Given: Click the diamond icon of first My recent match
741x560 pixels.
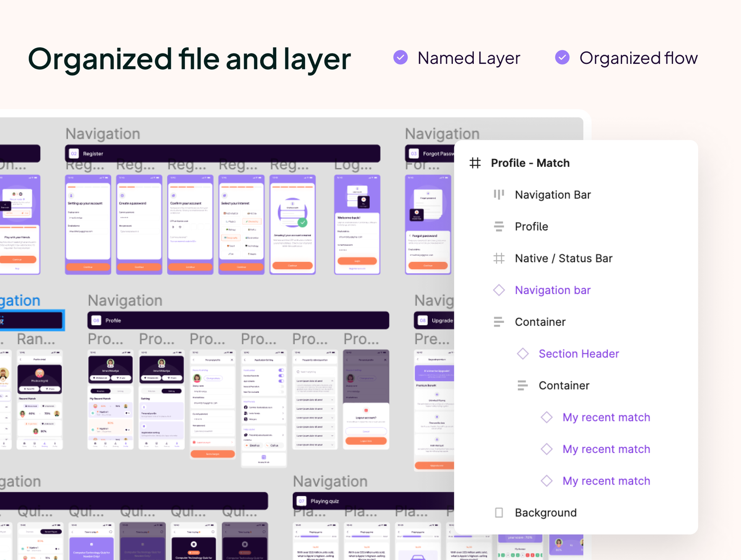Looking at the screenshot, I should (546, 417).
